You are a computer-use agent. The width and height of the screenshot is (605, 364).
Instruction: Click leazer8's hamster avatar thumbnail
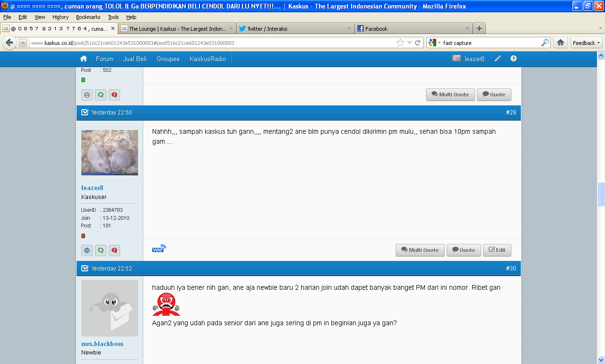click(110, 153)
